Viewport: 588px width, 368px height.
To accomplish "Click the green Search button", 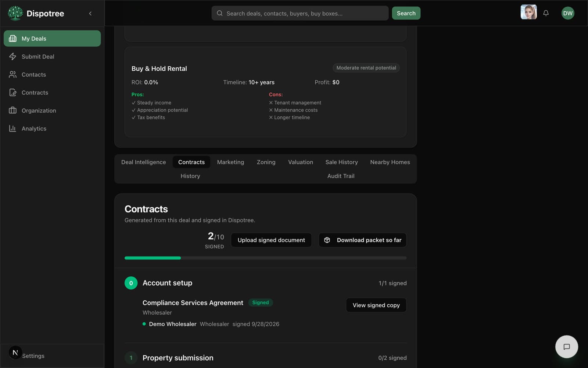I will click(406, 13).
